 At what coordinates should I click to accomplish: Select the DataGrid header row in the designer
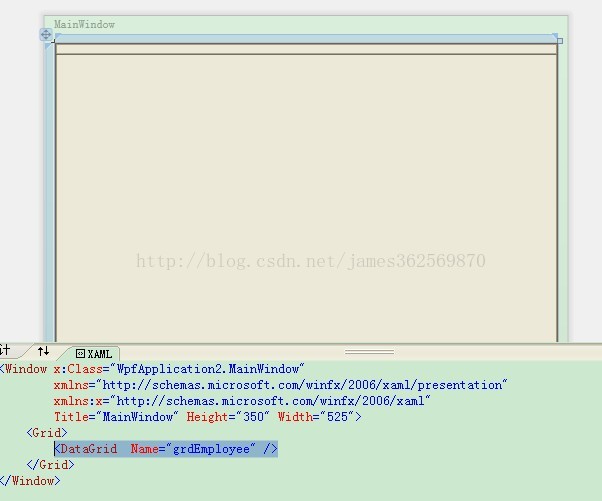click(x=306, y=49)
